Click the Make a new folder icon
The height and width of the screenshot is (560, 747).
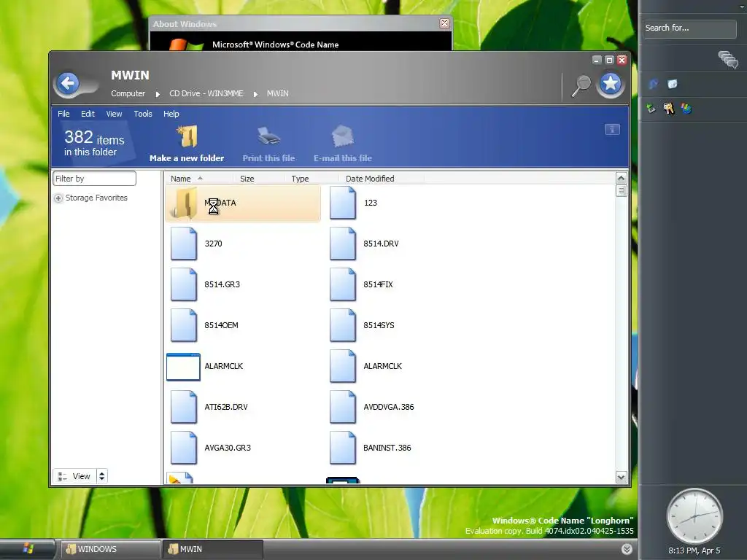tap(187, 136)
